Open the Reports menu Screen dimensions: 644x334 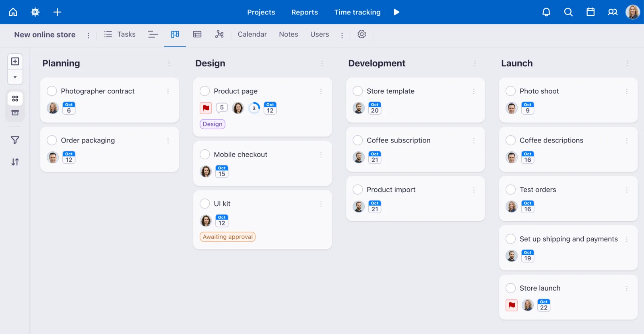(x=305, y=12)
